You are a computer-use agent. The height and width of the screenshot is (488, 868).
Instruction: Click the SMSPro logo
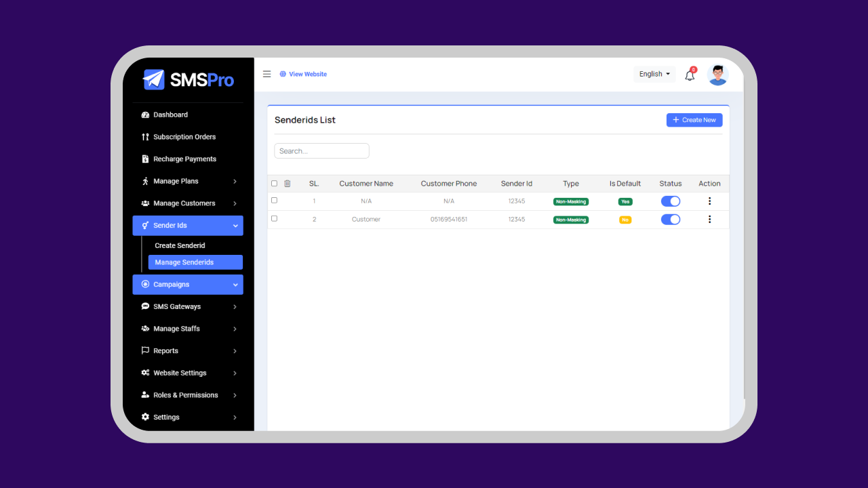(x=188, y=79)
